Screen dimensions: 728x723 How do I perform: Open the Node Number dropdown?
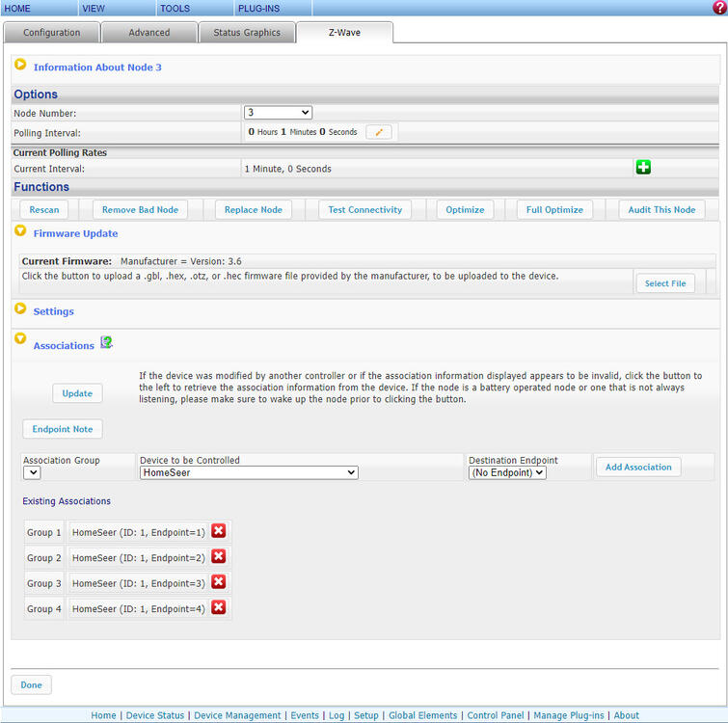(278, 113)
